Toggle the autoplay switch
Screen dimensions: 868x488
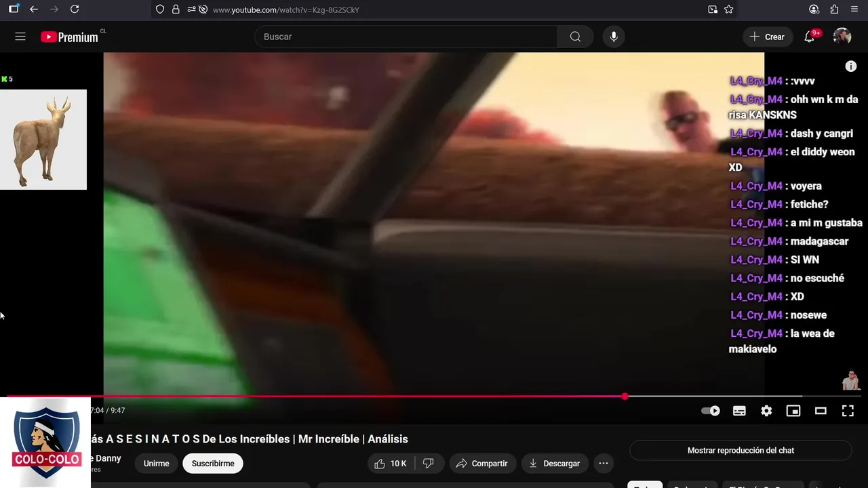(x=711, y=411)
